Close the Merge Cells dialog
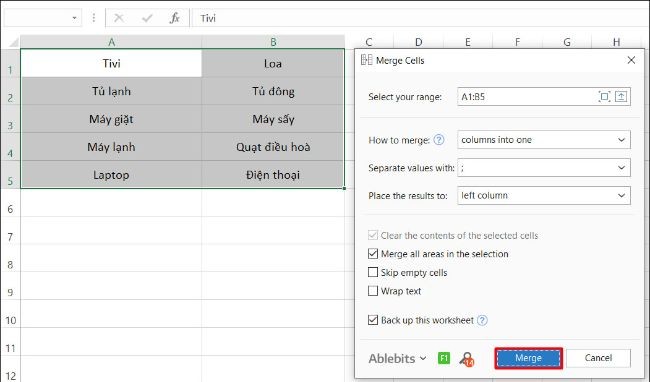 (631, 60)
